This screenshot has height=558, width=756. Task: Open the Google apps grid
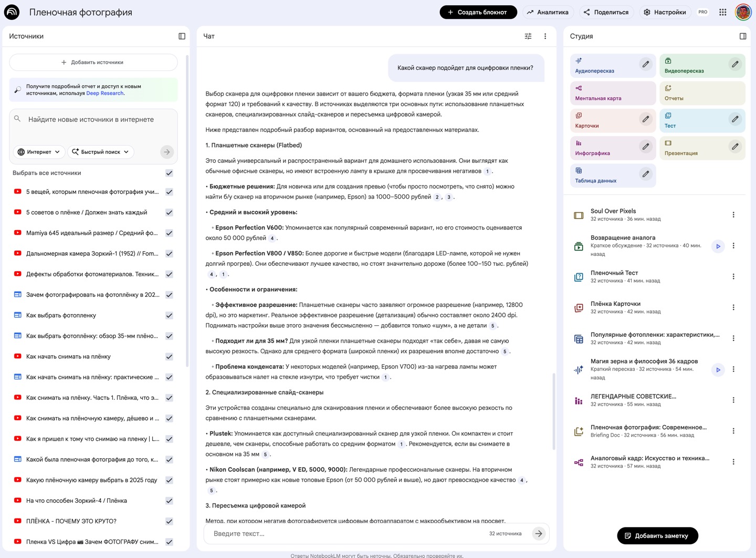[x=723, y=12]
